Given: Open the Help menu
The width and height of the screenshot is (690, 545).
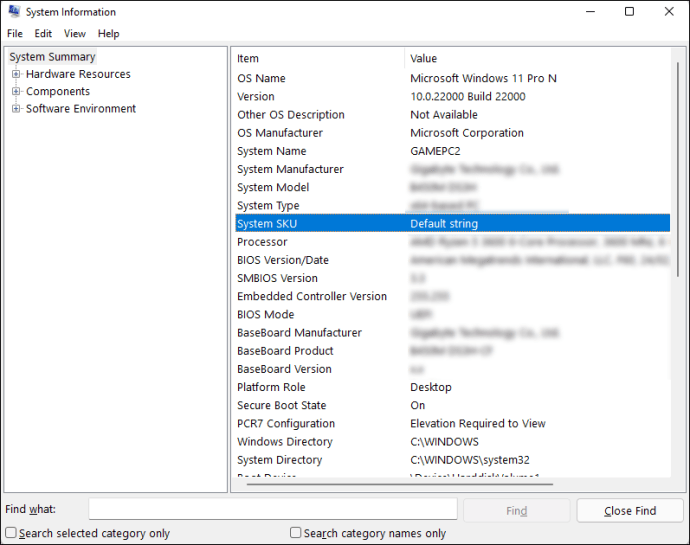Looking at the screenshot, I should [x=108, y=33].
